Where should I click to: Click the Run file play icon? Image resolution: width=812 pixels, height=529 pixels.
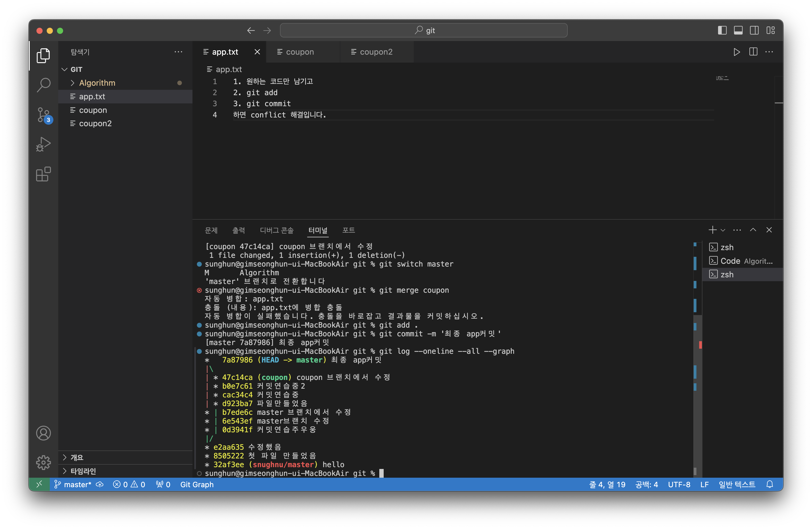(x=737, y=52)
